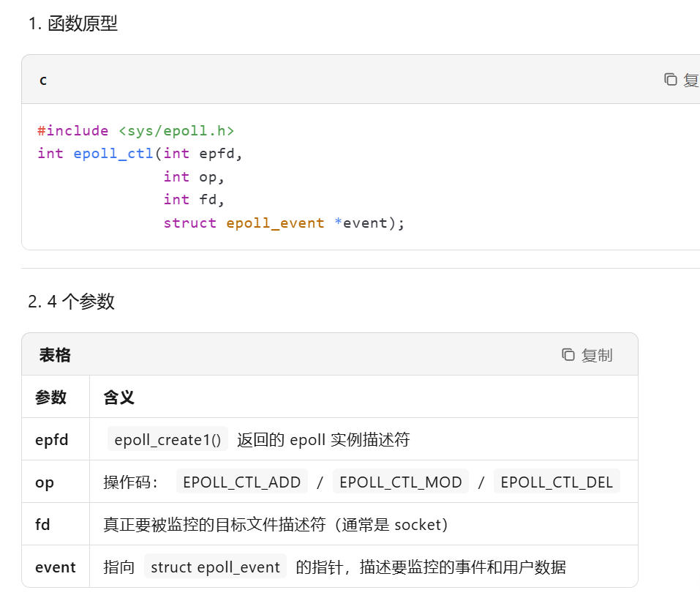
Task: Click the 'EPOLL_CTL_ADD' code chip
Action: 242,482
